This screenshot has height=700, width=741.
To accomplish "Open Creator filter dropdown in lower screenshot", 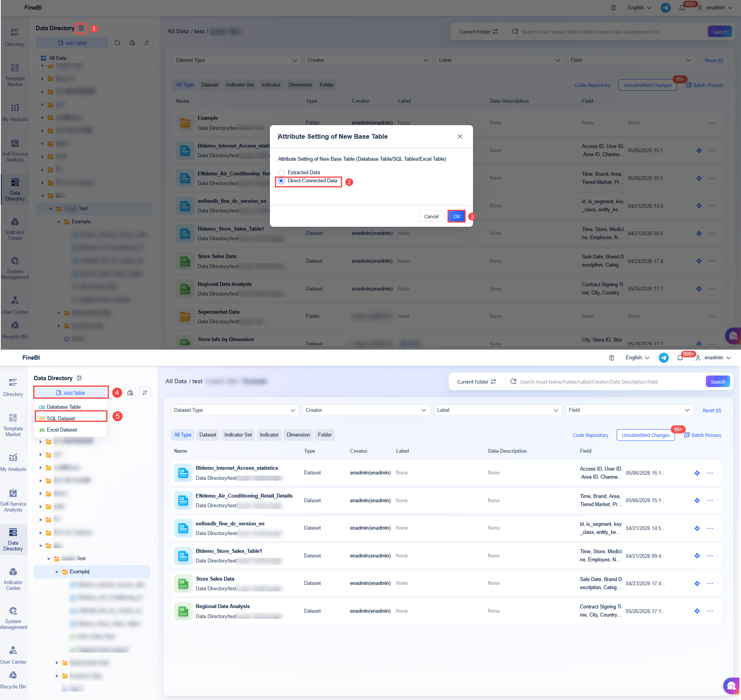I will tap(366, 410).
